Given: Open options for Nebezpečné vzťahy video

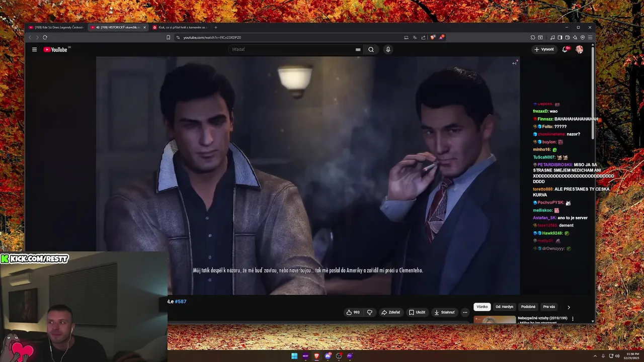Looking at the screenshot, I should (x=573, y=319).
